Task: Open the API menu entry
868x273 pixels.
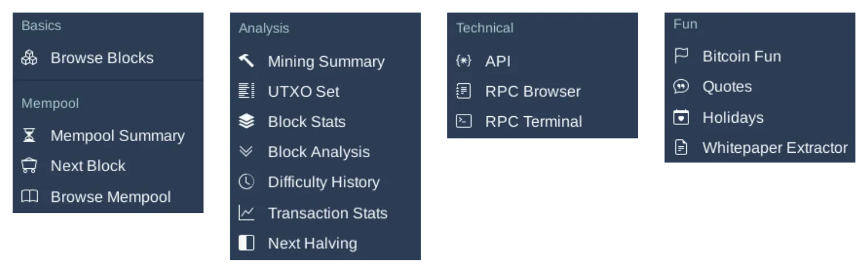Action: tap(498, 61)
